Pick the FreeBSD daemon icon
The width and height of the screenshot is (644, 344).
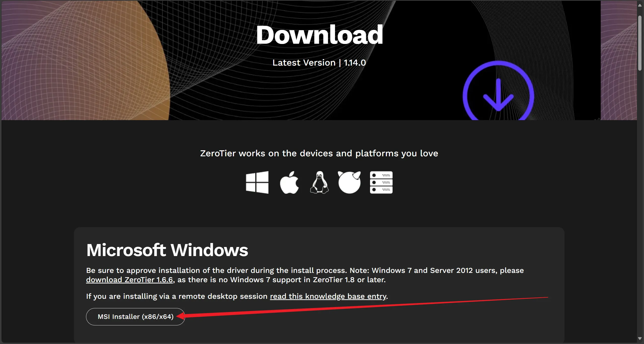[x=349, y=182]
